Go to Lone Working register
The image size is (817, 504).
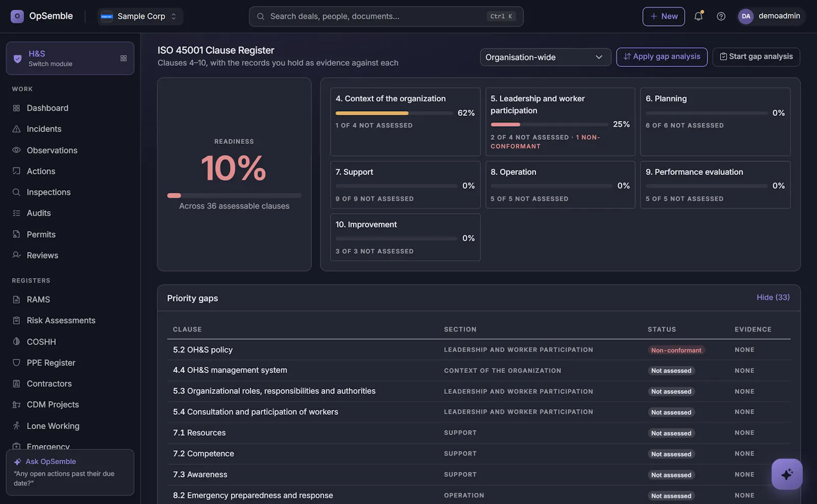(70, 425)
